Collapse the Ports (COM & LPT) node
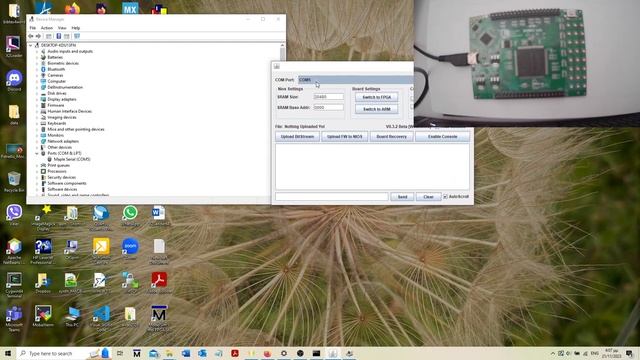The image size is (640, 360). click(37, 153)
